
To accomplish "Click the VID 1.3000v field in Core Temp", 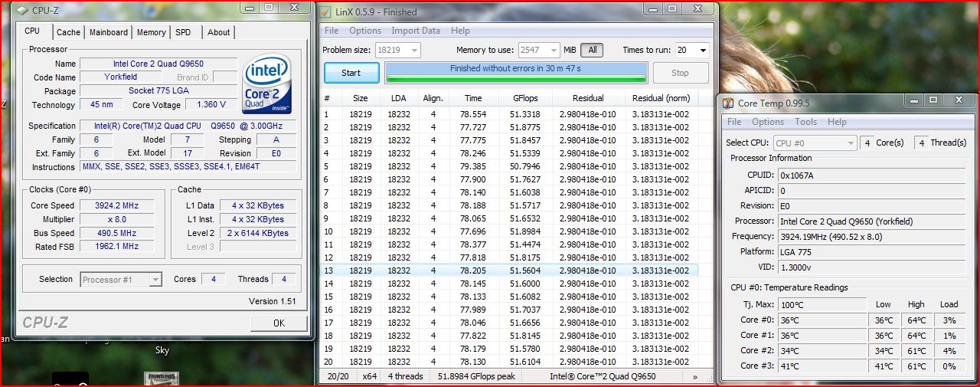I will pos(870,267).
